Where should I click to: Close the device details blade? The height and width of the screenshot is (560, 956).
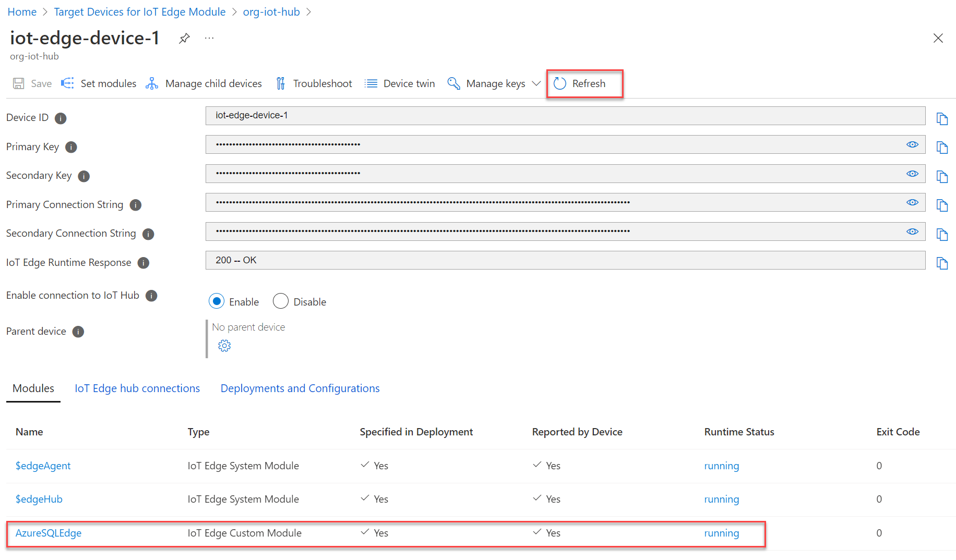938,38
